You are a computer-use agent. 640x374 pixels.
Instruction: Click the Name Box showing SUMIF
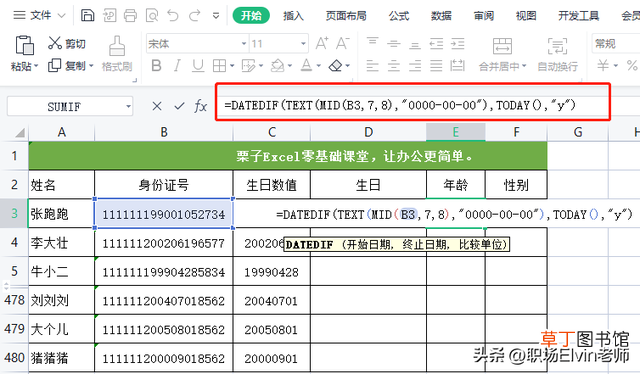coord(70,107)
